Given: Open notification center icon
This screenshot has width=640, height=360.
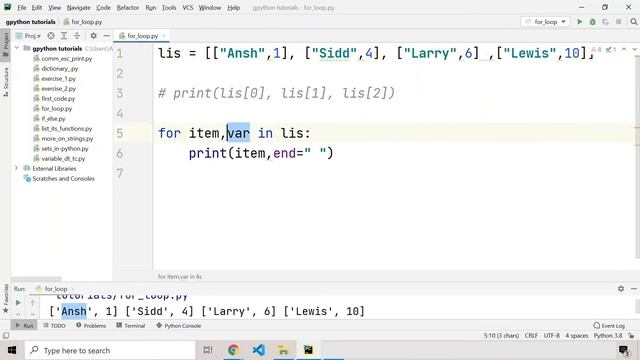Looking at the screenshot, I should [x=624, y=350].
